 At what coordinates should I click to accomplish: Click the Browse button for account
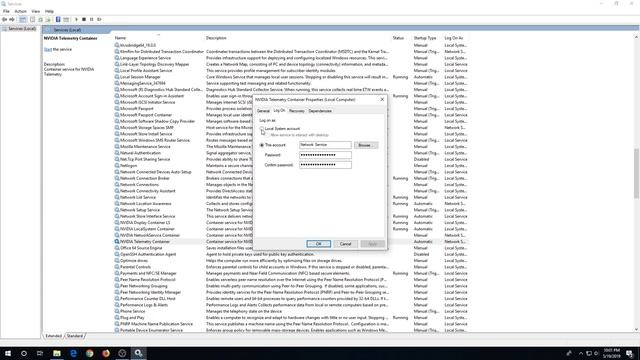tap(366, 145)
